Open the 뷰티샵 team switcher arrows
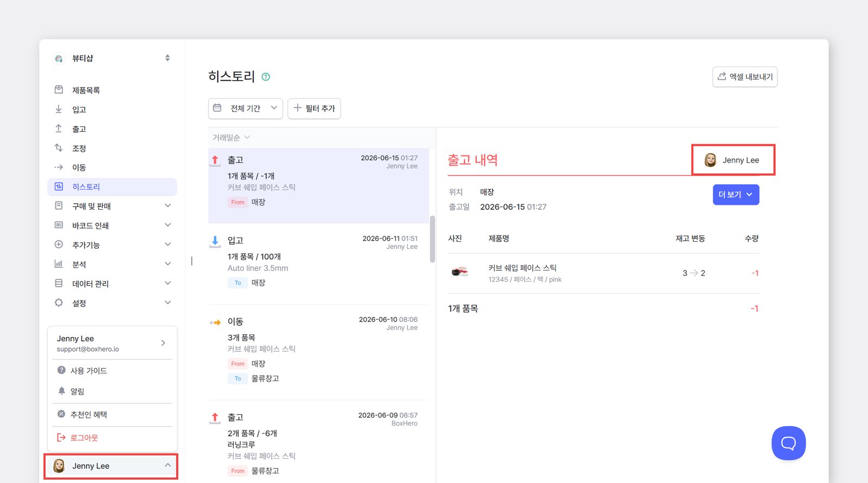This screenshot has width=868, height=483. pyautogui.click(x=168, y=58)
